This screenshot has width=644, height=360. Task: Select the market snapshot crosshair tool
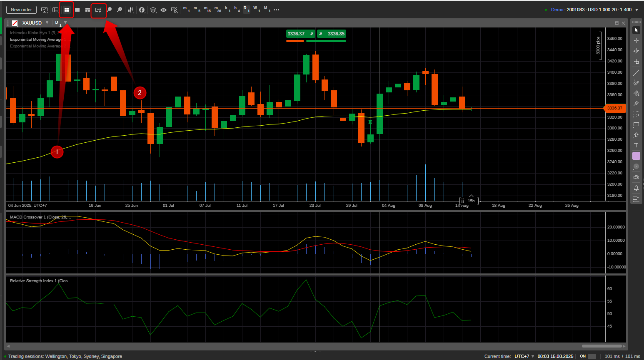pyautogui.click(x=636, y=51)
